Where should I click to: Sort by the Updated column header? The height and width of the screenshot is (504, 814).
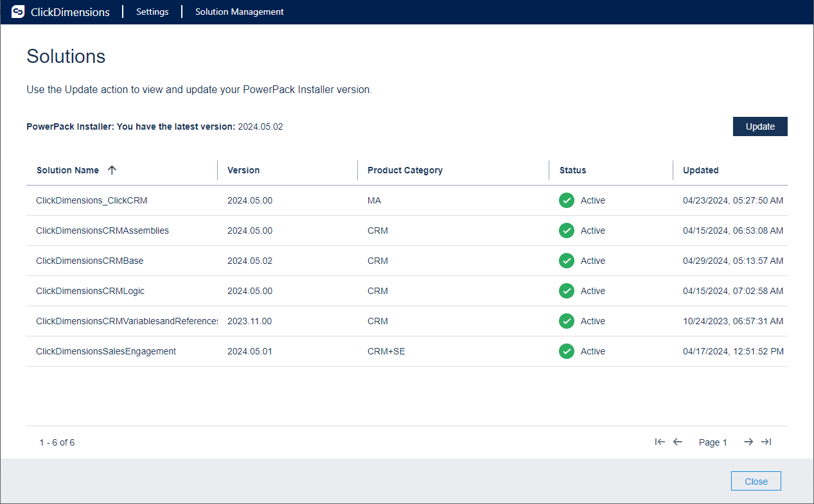click(x=700, y=170)
